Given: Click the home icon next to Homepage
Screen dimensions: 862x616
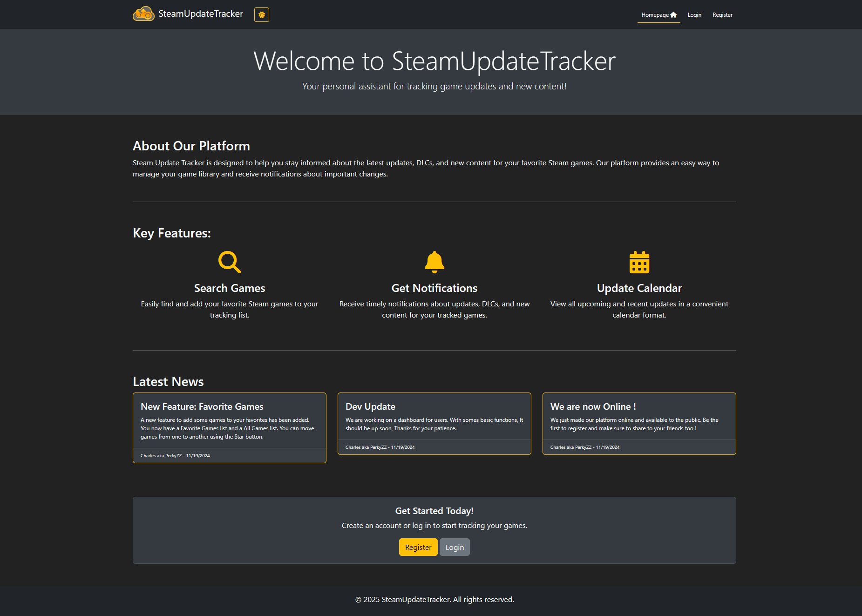Looking at the screenshot, I should 674,14.
